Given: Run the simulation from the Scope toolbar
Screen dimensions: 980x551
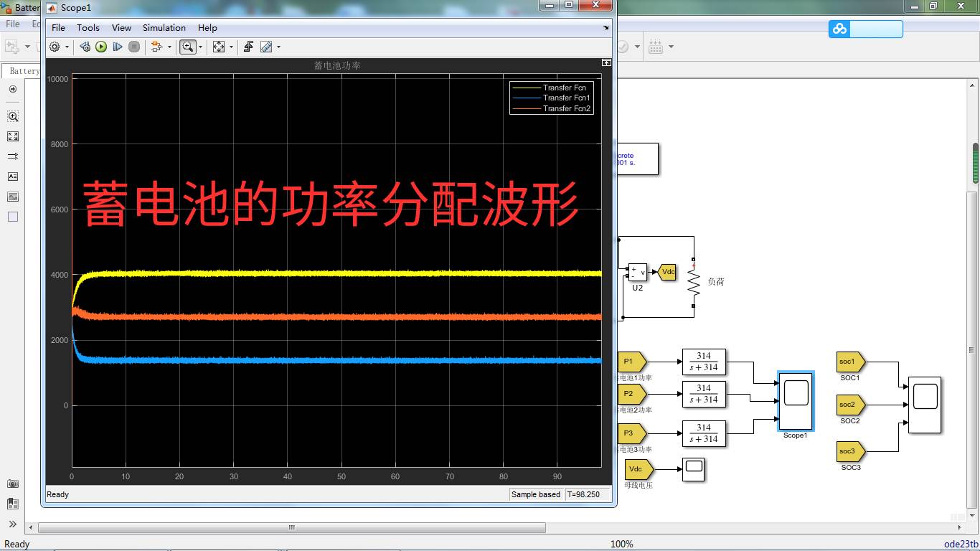Looking at the screenshot, I should pyautogui.click(x=101, y=47).
